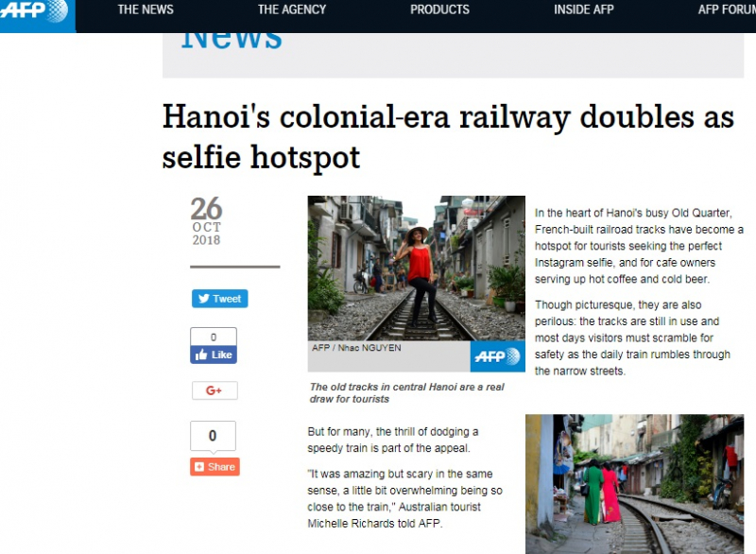Click the News section heading

(x=232, y=41)
